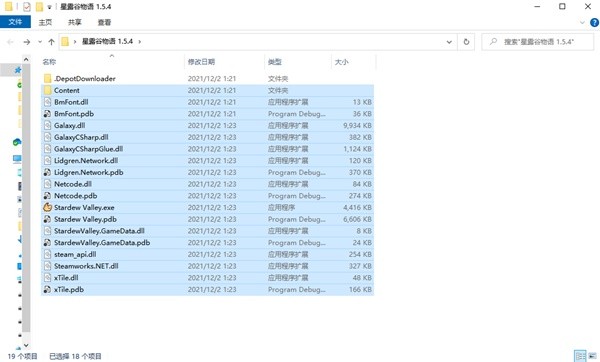Select the .DepotDownloader folder icon
Viewport: 600px width, 362px height.
(47, 78)
